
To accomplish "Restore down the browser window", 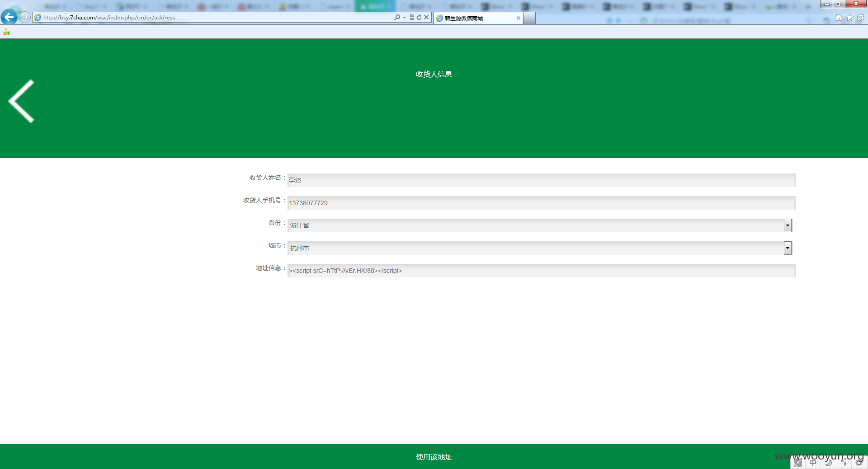I will coord(838,4).
